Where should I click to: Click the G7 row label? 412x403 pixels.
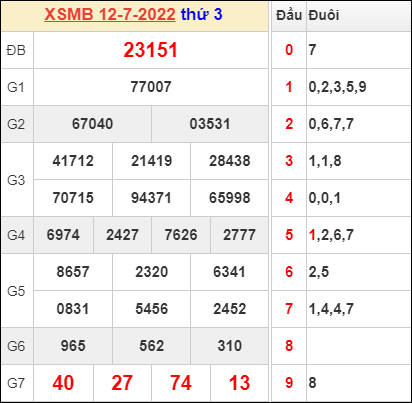[16, 383]
